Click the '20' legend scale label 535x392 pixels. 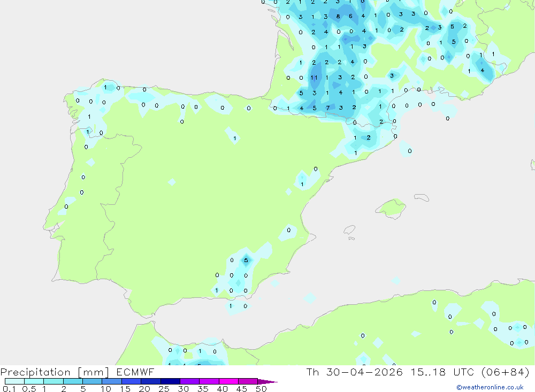144,389
